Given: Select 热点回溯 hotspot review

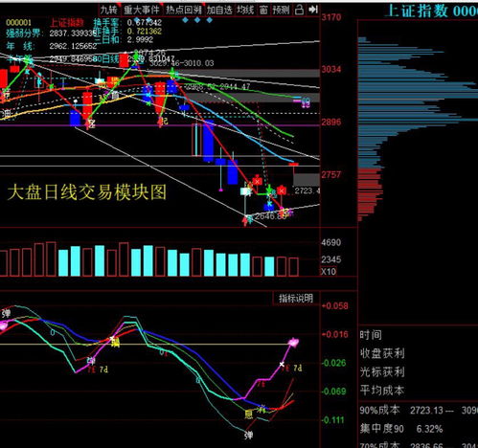Looking at the screenshot, I should coord(184,10).
